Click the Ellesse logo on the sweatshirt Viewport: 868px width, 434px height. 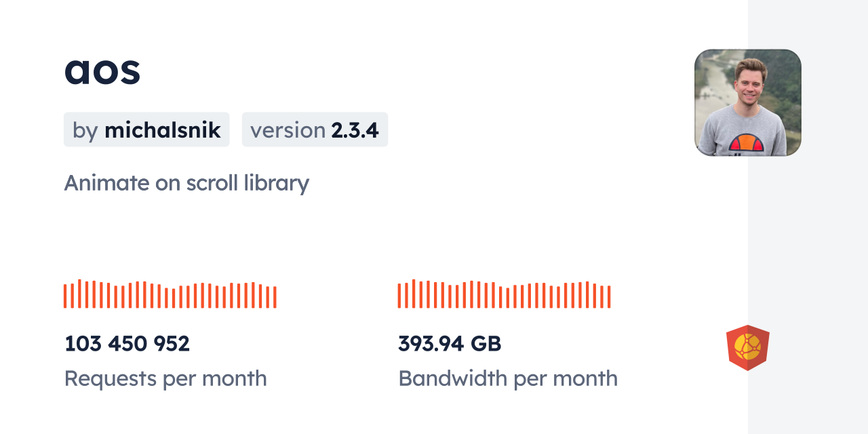point(746,142)
